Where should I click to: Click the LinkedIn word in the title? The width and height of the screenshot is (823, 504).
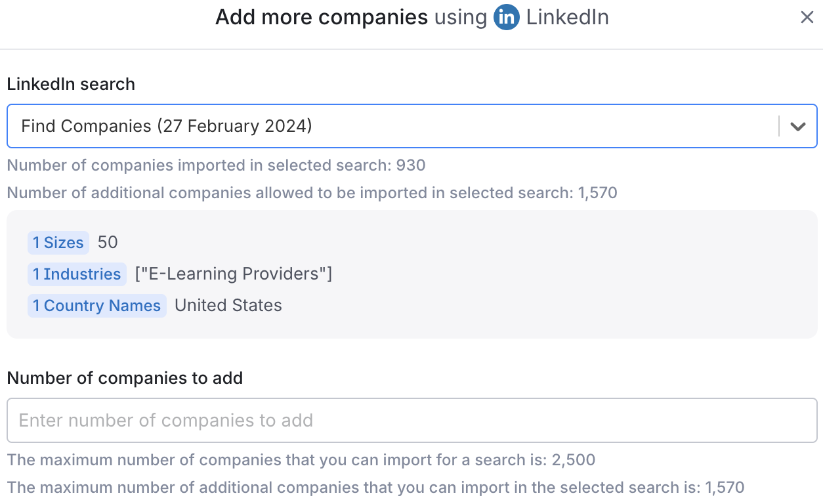(x=567, y=18)
